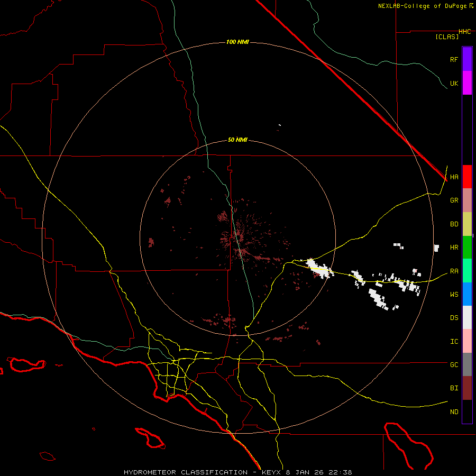Click the HHC product label
Image resolution: width=476 pixels, height=476 pixels.
tap(464, 32)
